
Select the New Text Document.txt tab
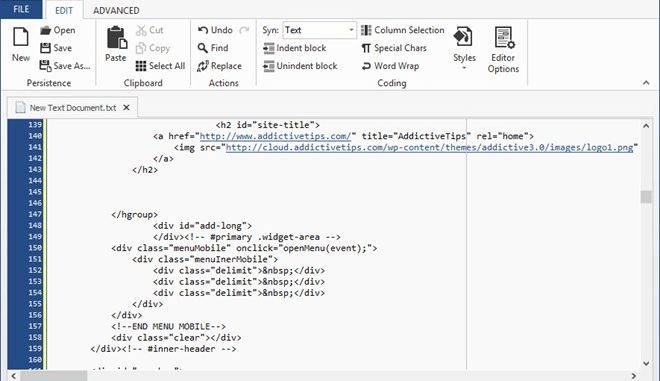point(72,108)
